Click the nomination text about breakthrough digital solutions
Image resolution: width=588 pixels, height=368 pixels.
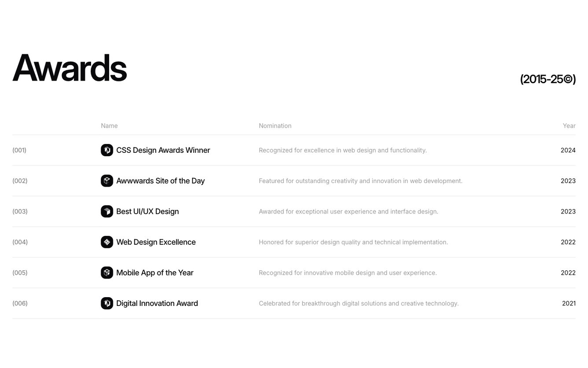(359, 303)
